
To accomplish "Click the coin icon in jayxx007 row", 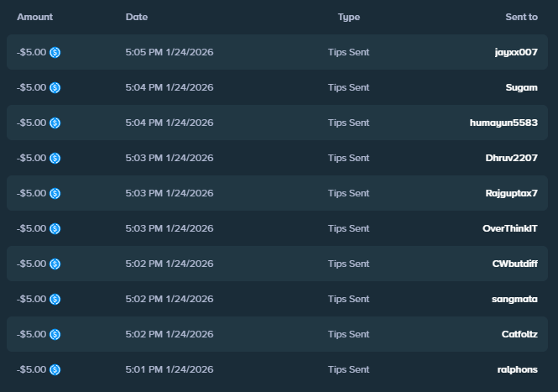I will coord(55,52).
